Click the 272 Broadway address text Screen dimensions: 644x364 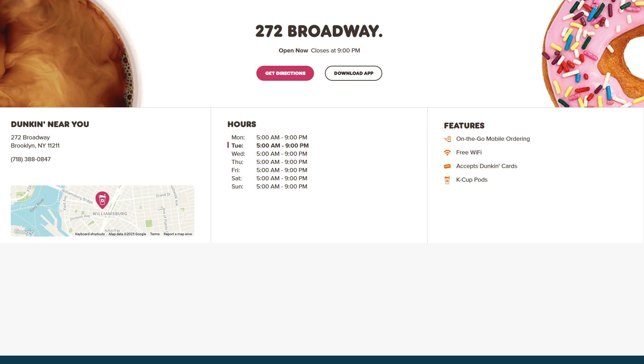30,138
